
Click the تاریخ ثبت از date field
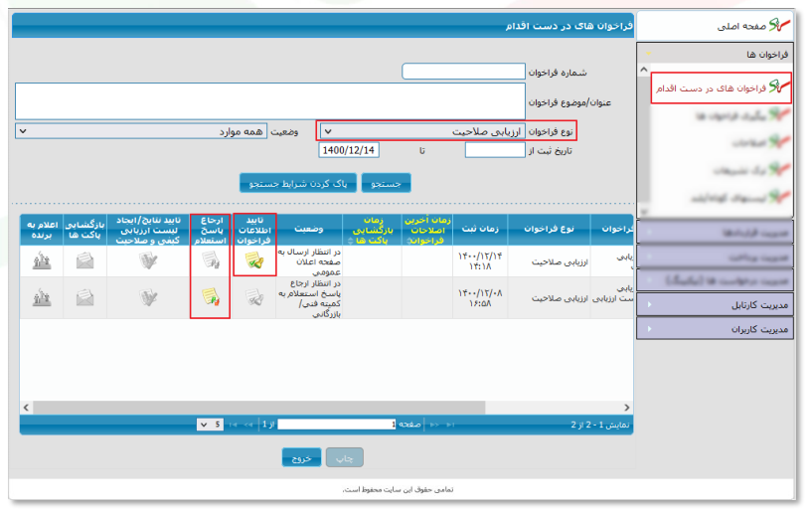click(495, 150)
